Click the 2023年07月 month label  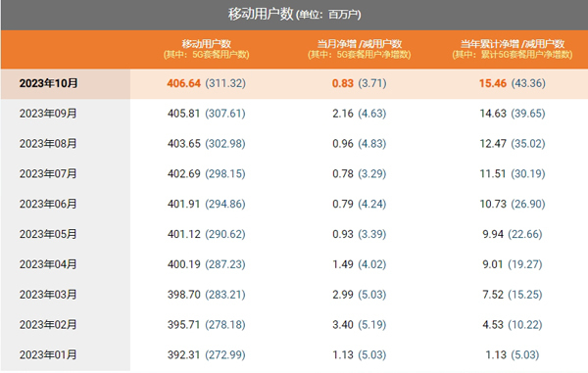tap(48, 173)
